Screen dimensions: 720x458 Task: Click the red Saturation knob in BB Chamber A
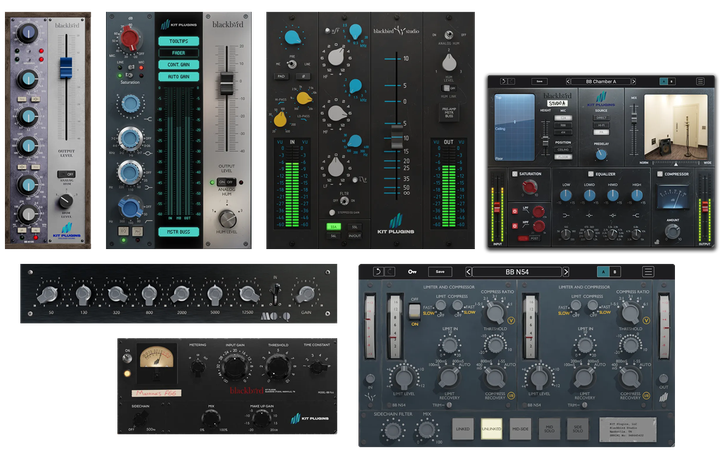[529, 187]
